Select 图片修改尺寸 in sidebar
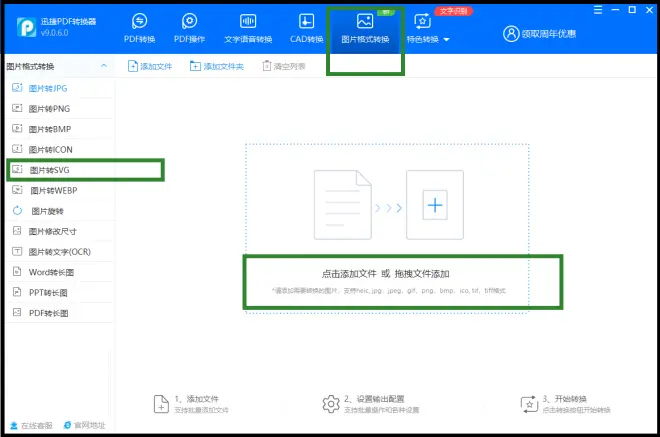Screen dimensions: 660x437 60,231
